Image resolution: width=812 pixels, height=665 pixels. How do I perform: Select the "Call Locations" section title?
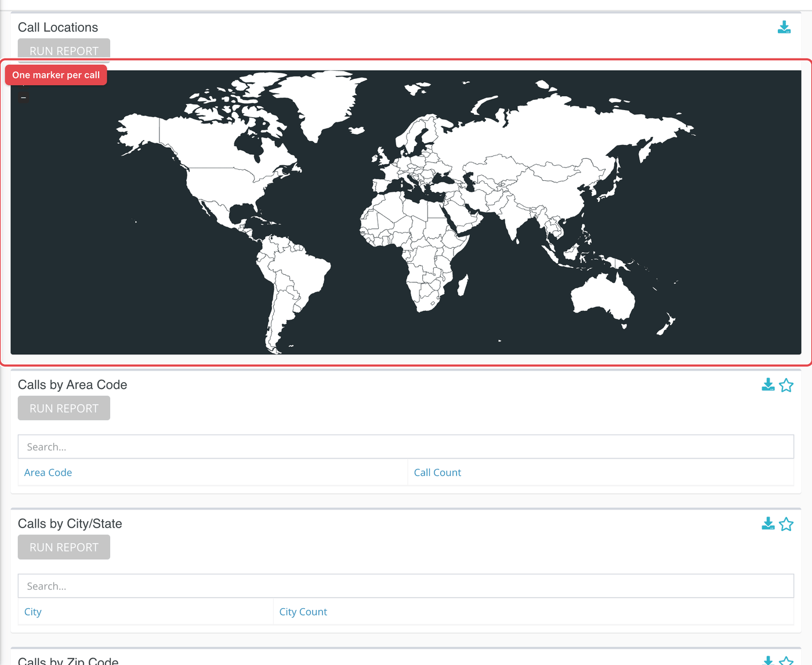click(x=58, y=27)
